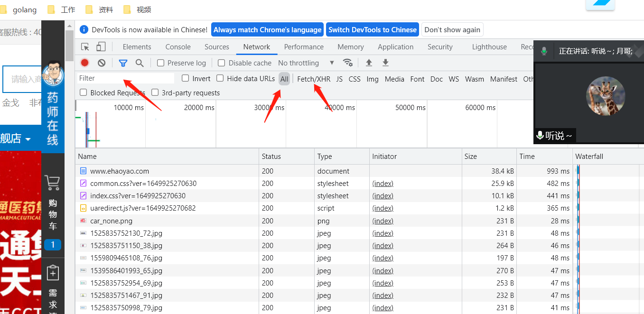Click the car_none.png image file icon
This screenshot has width=644, height=314.
pyautogui.click(x=83, y=221)
